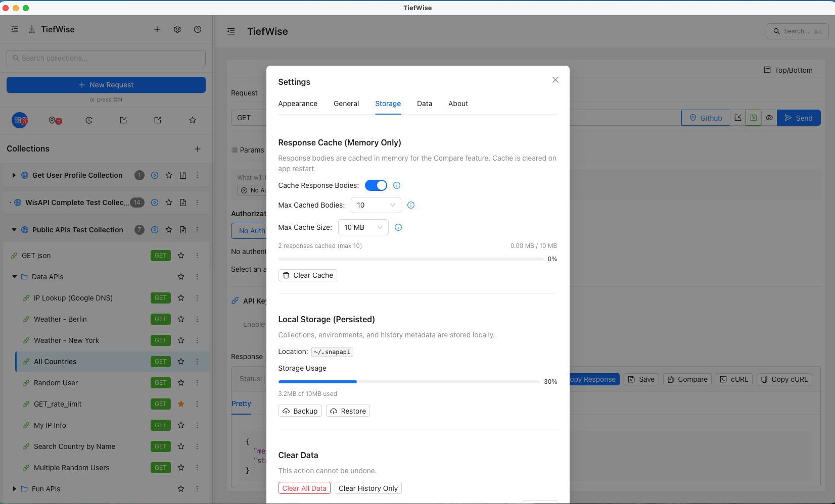Click the green save icon next to Github
This screenshot has height=504, width=835.
754,118
